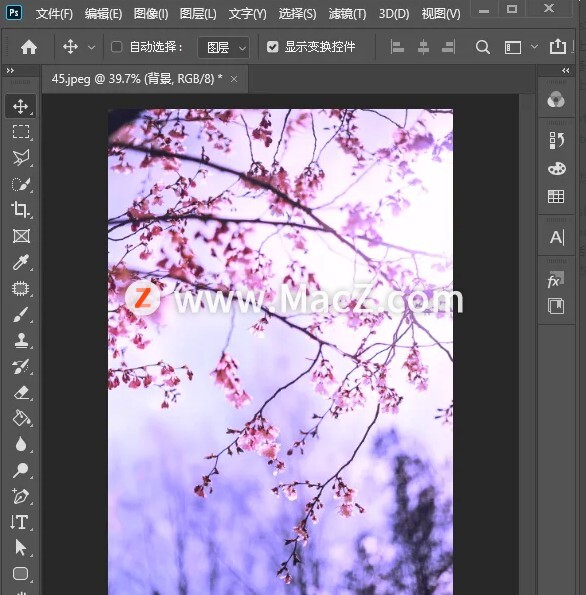Open the grid Patterns panel icon
Screen dimensions: 586x595
(x=556, y=197)
